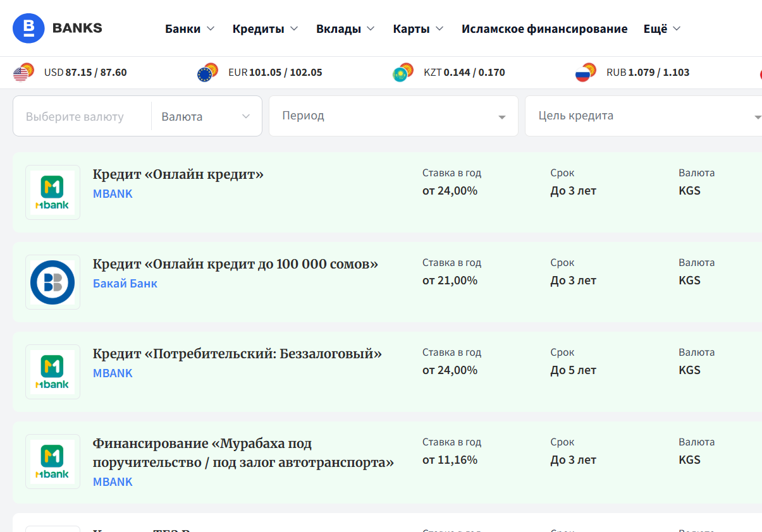This screenshot has width=762, height=532.
Task: Click the USD flag icon
Action: tap(23, 73)
